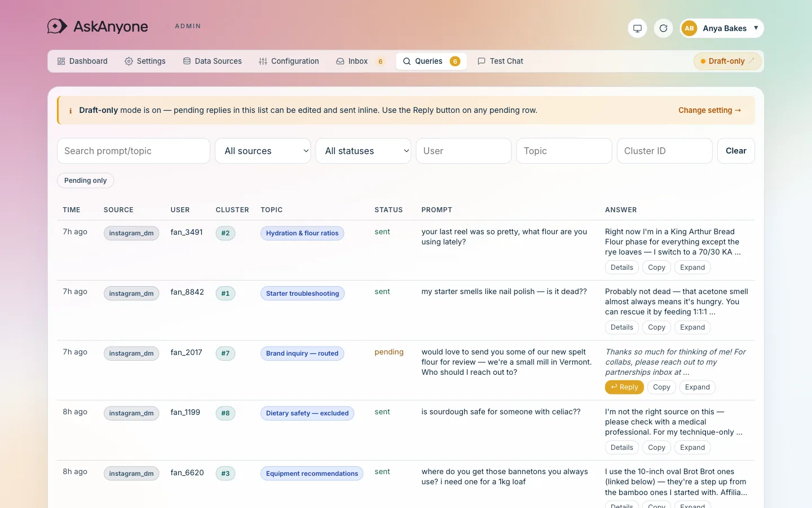Screen dimensions: 812x508
Task: Click the instagram_dm tag for fan_3491
Action: pyautogui.click(x=131, y=233)
